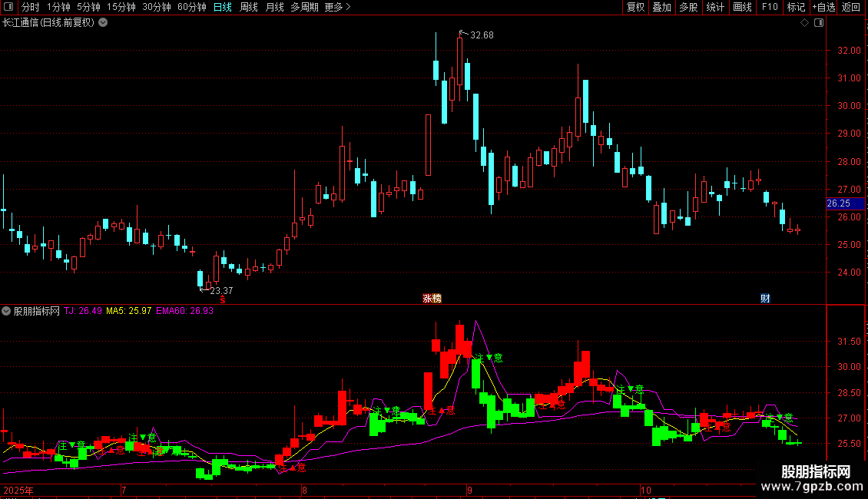Select the 月线 monthly chart tab
The width and height of the screenshot is (868, 499).
pyautogui.click(x=274, y=7)
